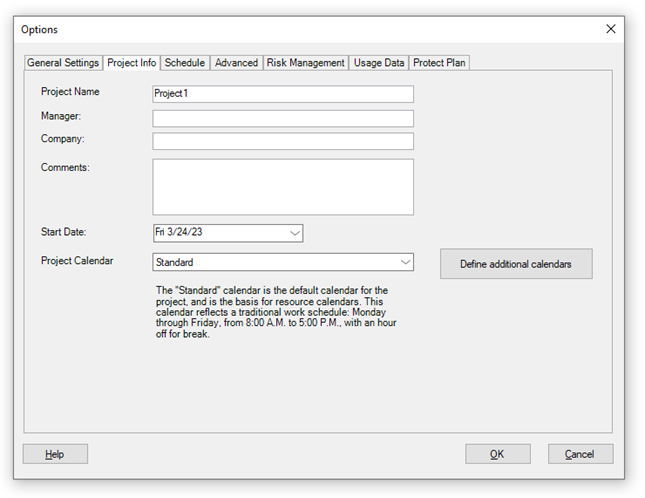Select the Protect Plan tab

[440, 63]
